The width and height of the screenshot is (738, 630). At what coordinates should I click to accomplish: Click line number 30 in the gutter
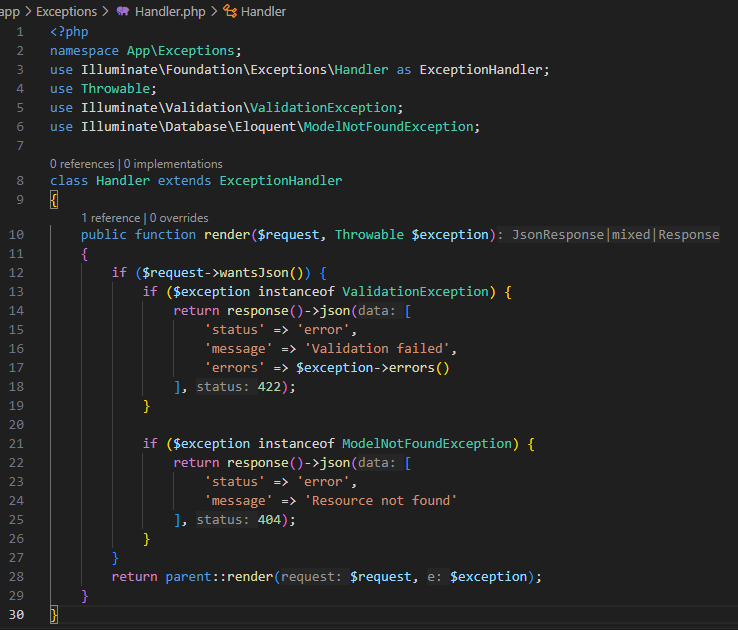18,614
